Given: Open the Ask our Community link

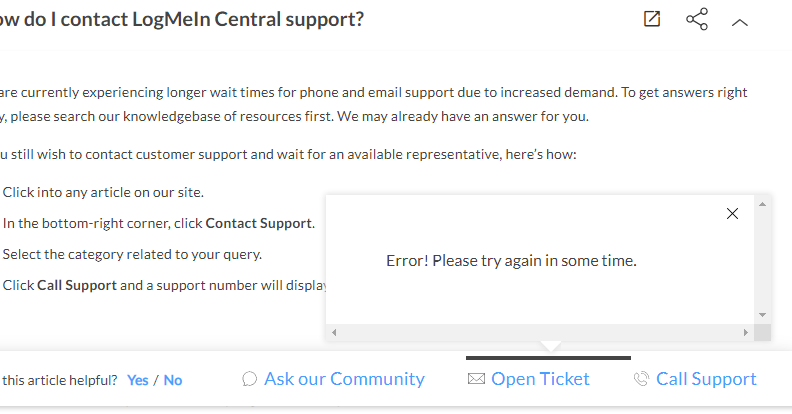Looking at the screenshot, I should coord(344,379).
